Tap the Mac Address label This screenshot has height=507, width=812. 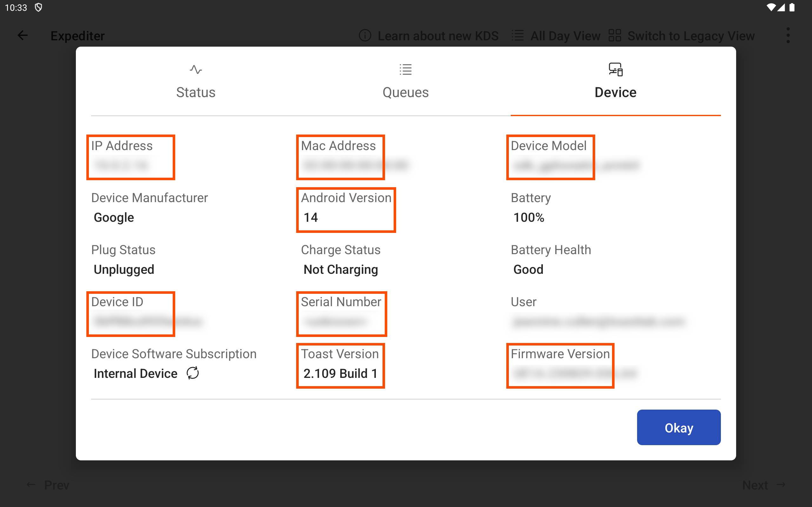coord(338,146)
